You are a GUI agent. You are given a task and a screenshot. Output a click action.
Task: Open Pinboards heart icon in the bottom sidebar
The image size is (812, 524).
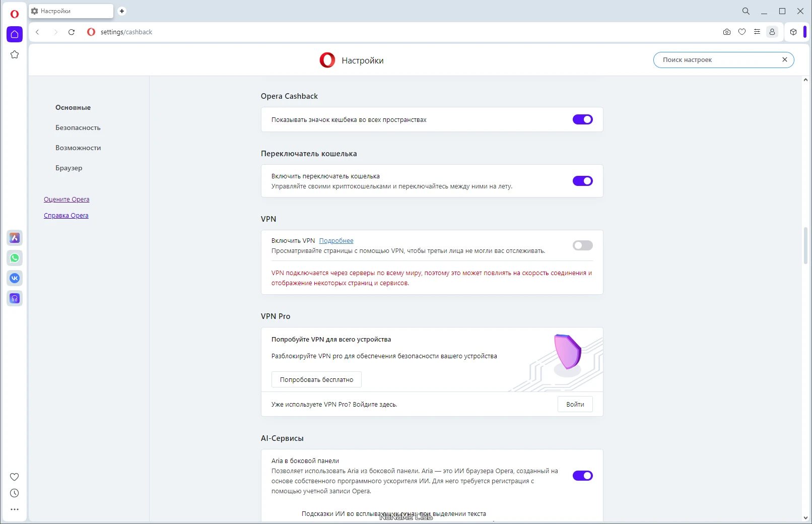click(x=15, y=477)
